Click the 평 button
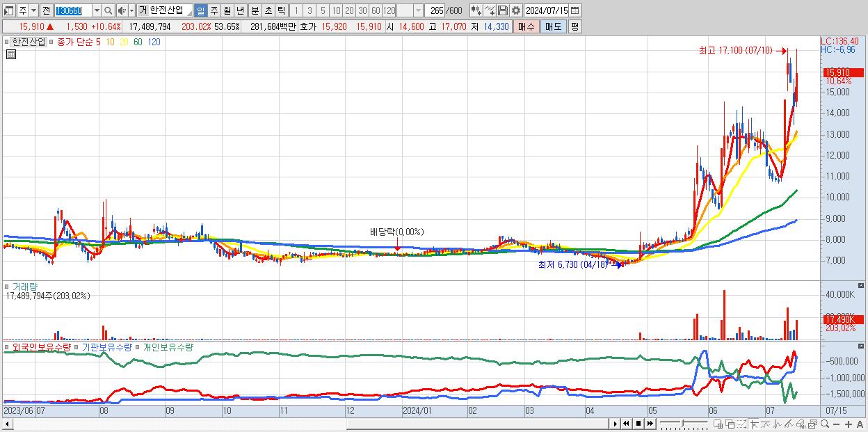The image size is (868, 432). 574,26
